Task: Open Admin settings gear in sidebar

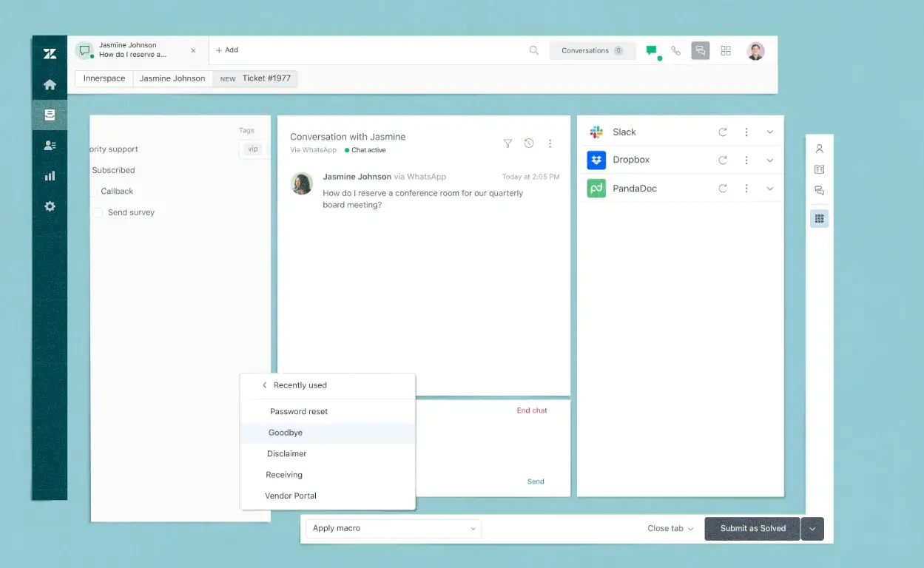Action: [x=50, y=206]
